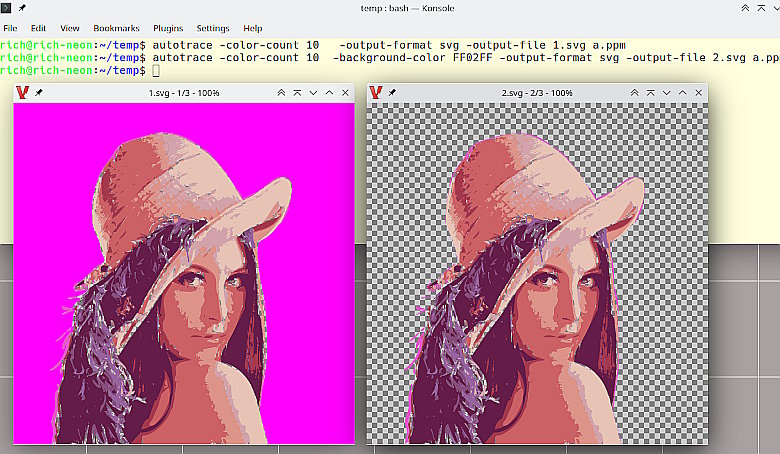780x454 pixels.
Task: Click the magenta-background traced image in 1.svg
Action: coord(184,273)
